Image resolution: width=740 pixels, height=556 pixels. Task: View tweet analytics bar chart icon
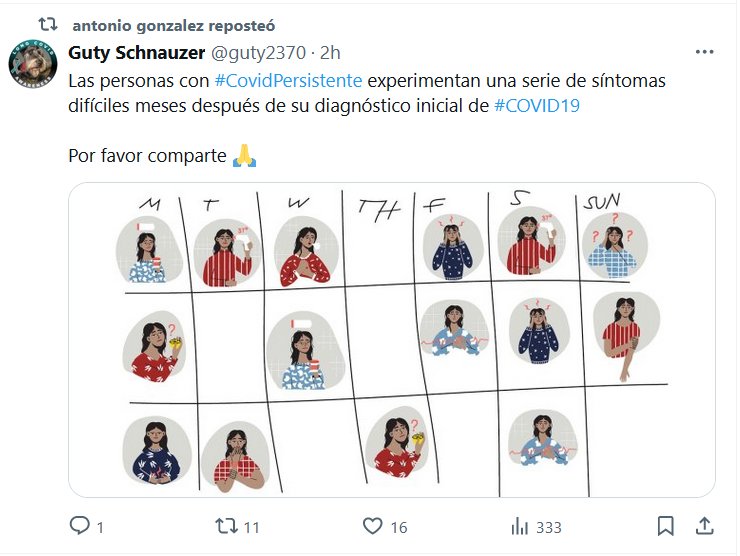(x=520, y=526)
